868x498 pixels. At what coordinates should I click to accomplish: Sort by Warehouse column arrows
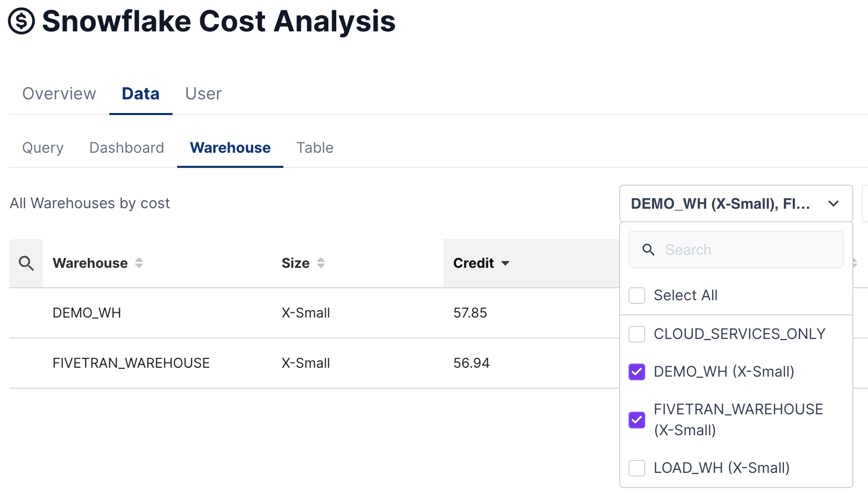(x=139, y=263)
